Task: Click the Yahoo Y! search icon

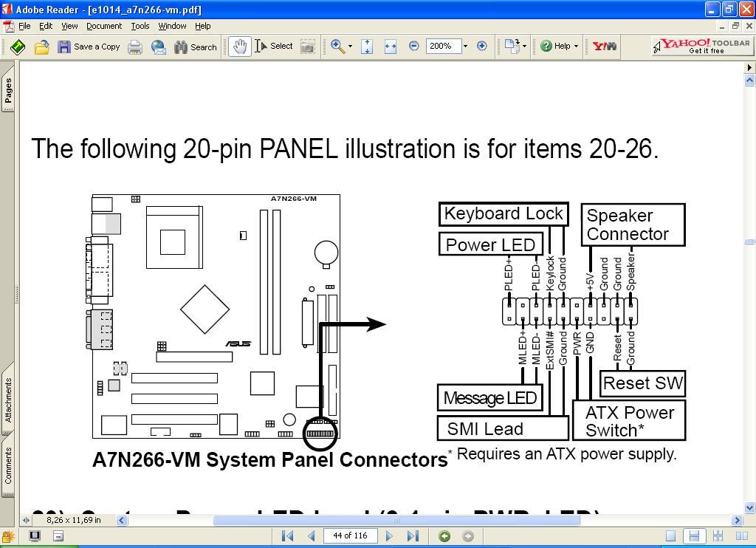Action: (605, 47)
